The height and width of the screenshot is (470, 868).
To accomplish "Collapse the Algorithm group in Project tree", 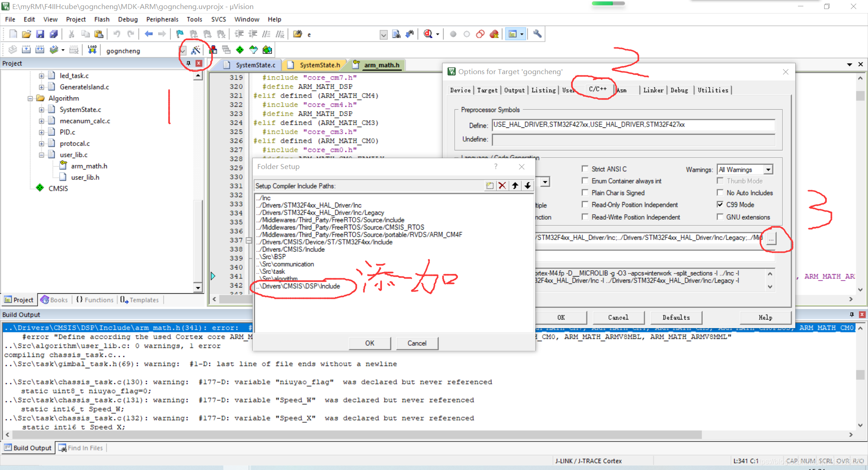I will (x=30, y=98).
